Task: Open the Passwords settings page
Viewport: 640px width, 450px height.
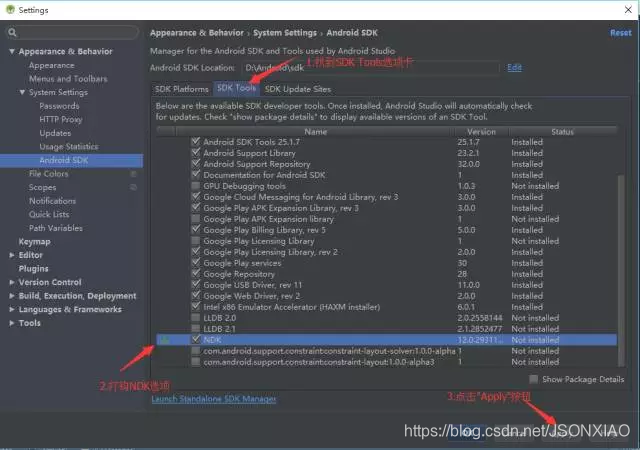Action: [x=59, y=106]
